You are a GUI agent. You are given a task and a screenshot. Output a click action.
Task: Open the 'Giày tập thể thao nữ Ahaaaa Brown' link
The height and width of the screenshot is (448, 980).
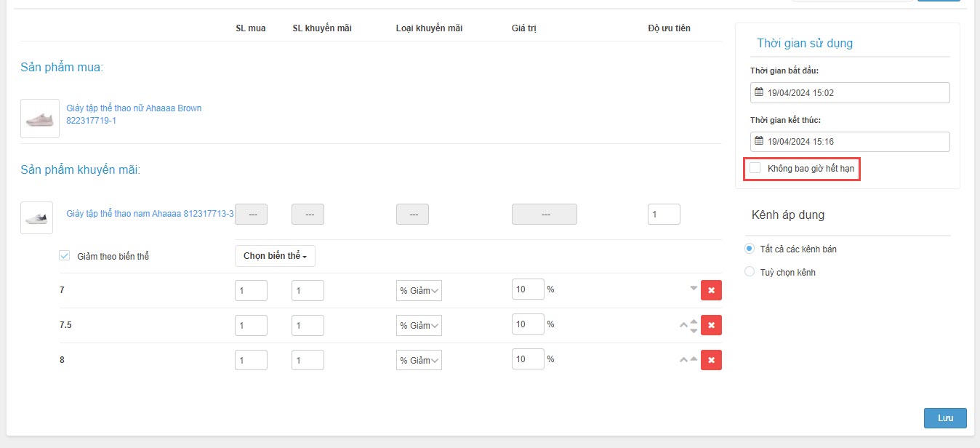[x=134, y=108]
